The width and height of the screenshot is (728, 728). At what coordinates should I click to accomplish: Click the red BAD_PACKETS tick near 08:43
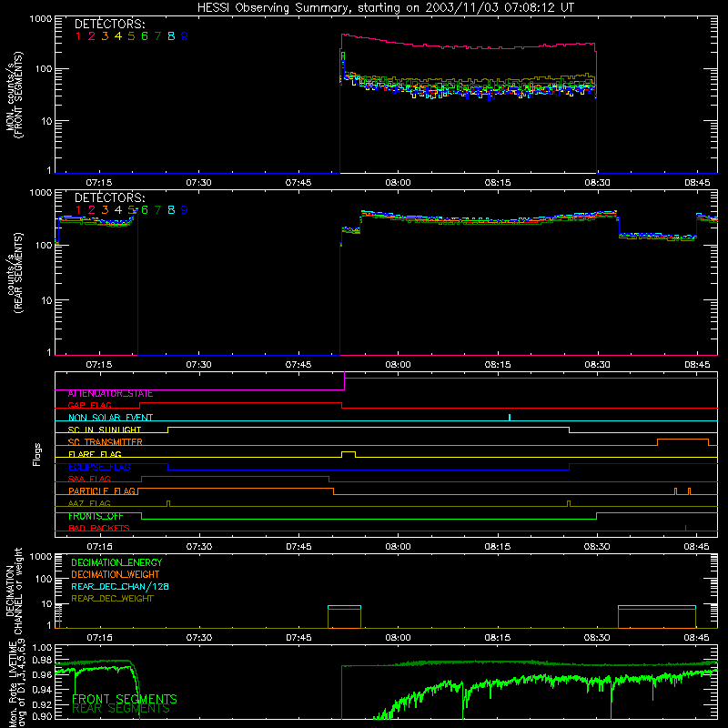point(686,528)
